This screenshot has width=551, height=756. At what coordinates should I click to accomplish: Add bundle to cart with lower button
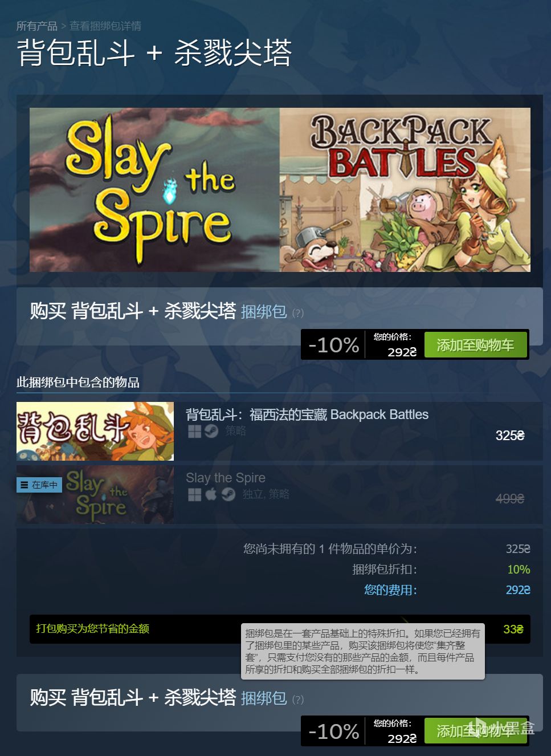[475, 731]
